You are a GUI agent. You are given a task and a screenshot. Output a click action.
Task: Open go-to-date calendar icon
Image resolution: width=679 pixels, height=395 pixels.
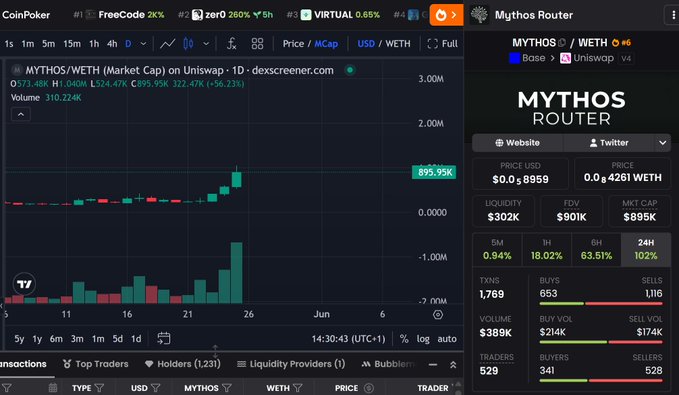164,338
